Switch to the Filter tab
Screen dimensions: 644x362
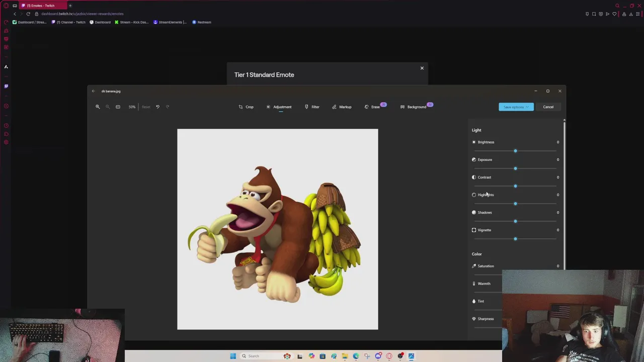point(312,107)
